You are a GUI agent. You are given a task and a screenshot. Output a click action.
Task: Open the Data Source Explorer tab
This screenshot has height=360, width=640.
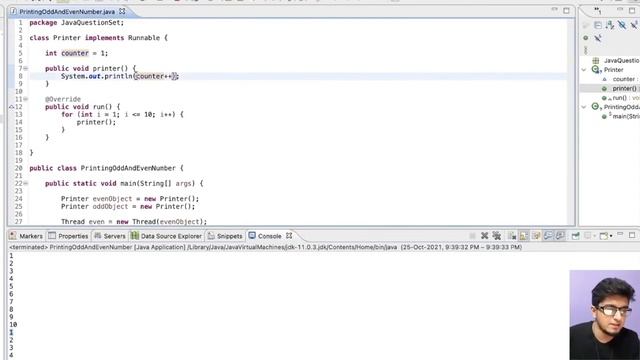(167, 236)
